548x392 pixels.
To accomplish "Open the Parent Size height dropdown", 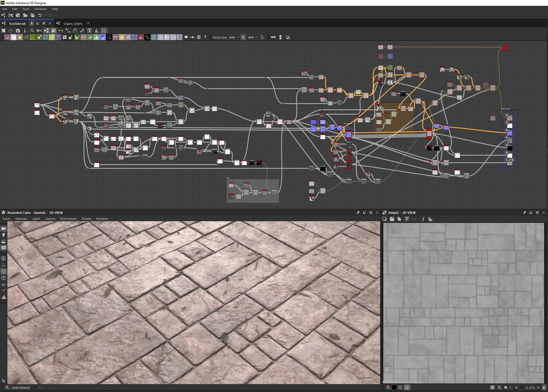I will [253, 37].
